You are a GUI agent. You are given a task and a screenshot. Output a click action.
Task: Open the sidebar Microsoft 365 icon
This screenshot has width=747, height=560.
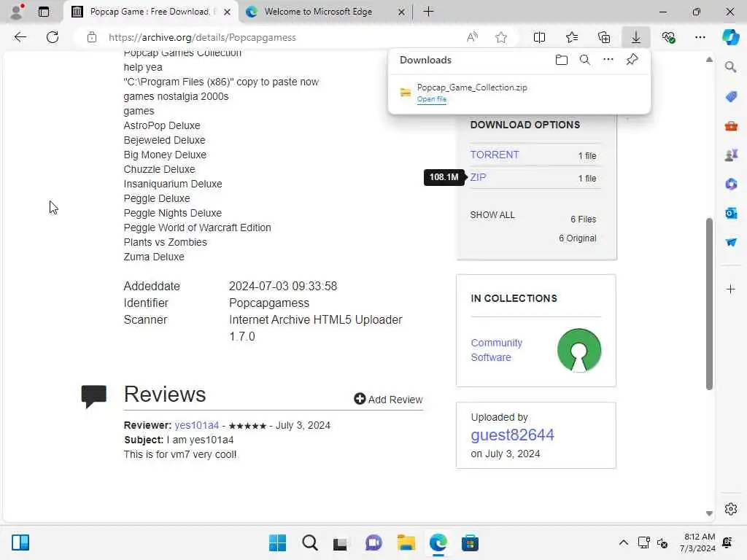tap(731, 184)
